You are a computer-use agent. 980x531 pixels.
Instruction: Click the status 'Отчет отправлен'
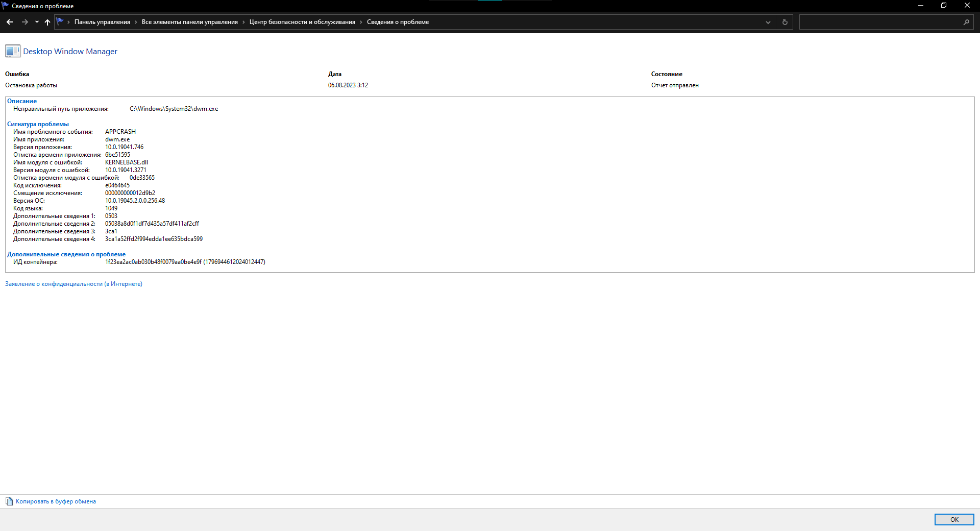(675, 85)
